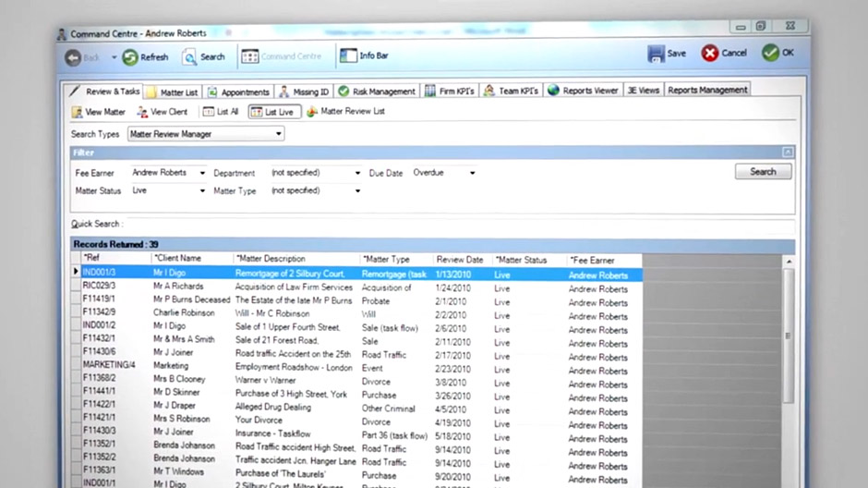This screenshot has height=488, width=868.
Task: Open the Reports Management tab
Action: click(707, 90)
